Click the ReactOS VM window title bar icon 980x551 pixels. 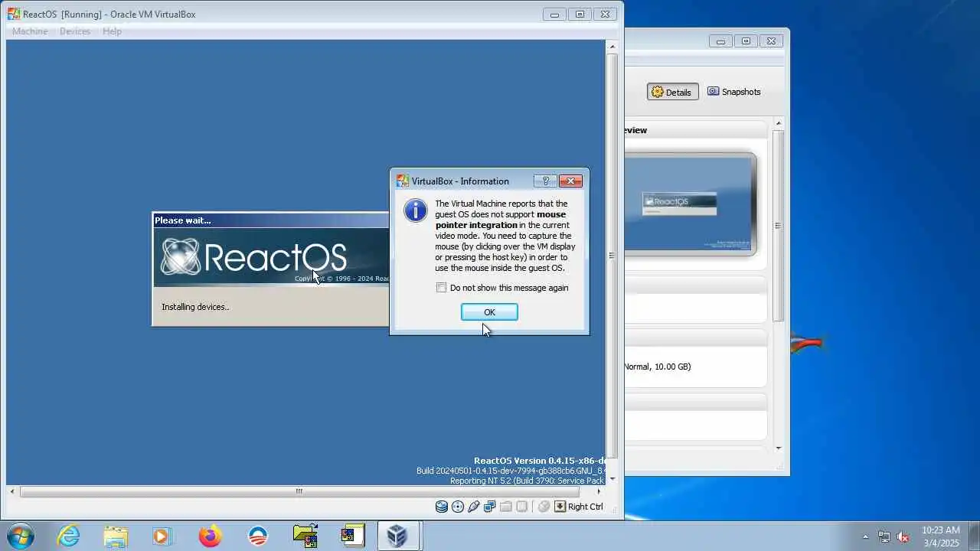14,14
